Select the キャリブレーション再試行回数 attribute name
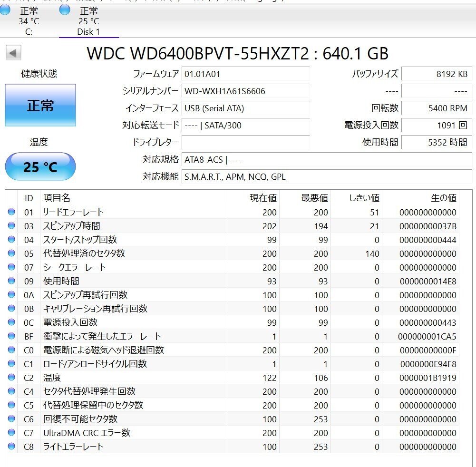The width and height of the screenshot is (476, 467). [x=95, y=309]
